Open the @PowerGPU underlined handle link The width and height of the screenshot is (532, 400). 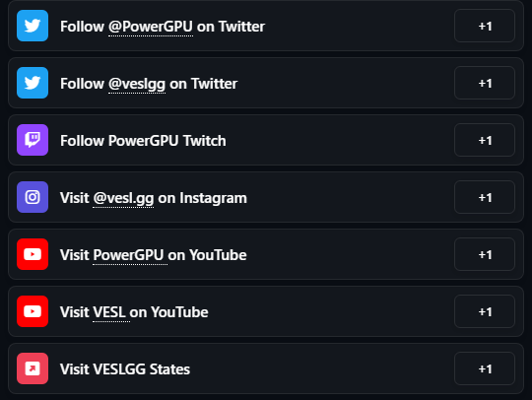pos(151,27)
